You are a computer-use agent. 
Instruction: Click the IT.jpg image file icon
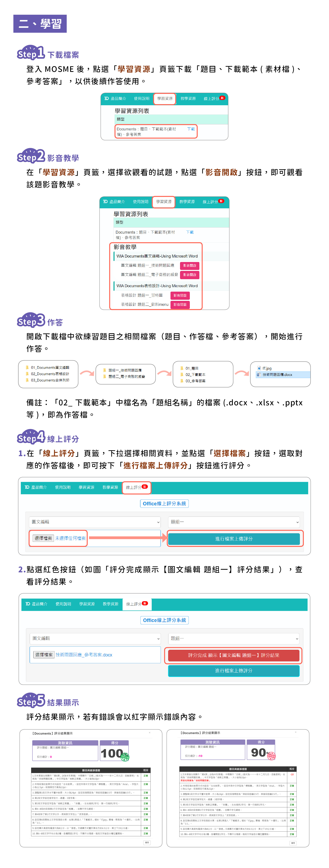(x=259, y=368)
